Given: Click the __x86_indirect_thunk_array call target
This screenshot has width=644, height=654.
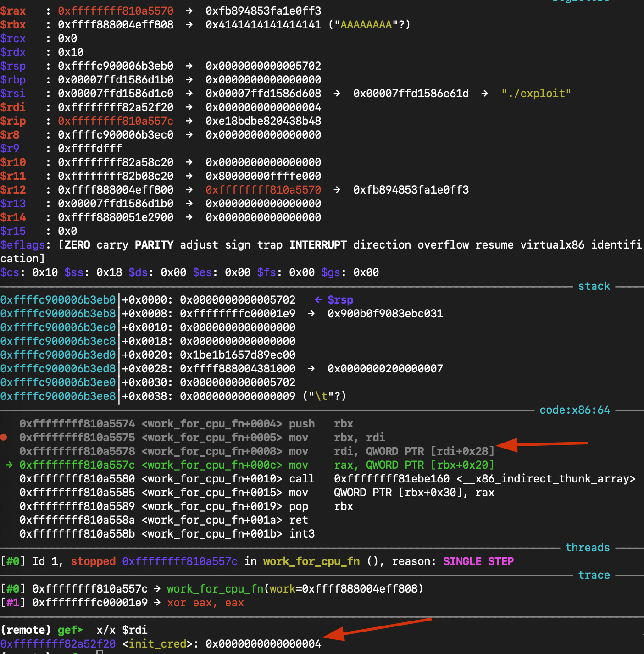Looking at the screenshot, I should [x=546, y=479].
